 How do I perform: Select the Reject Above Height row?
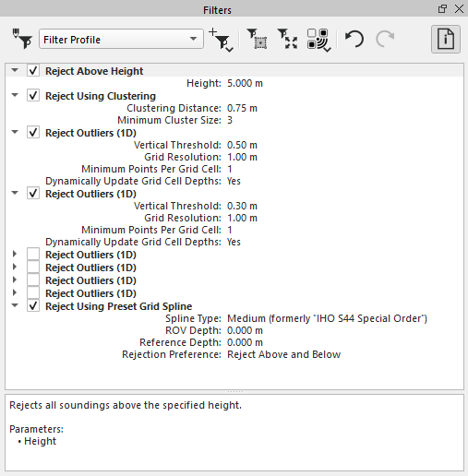234,71
